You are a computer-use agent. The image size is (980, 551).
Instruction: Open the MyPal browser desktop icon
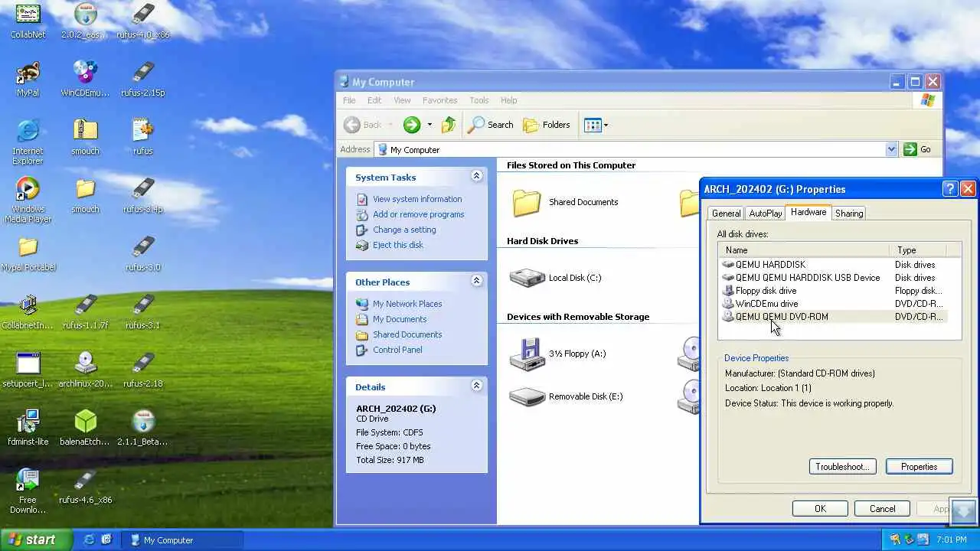click(x=28, y=79)
